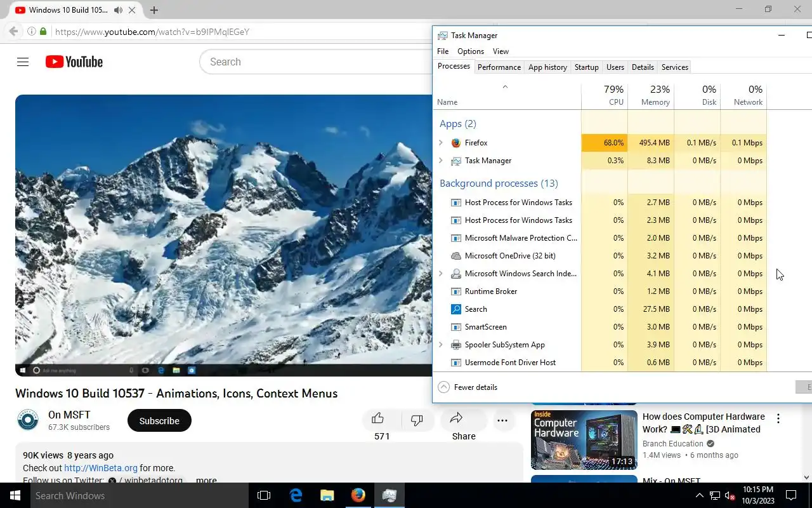This screenshot has width=812, height=508.
Task: Click the network tray icon
Action: [714, 496]
